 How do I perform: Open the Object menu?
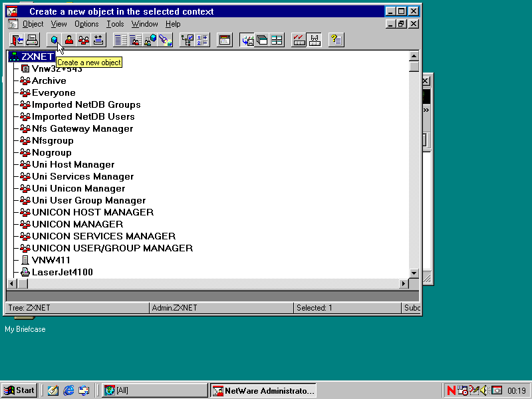pos(33,24)
